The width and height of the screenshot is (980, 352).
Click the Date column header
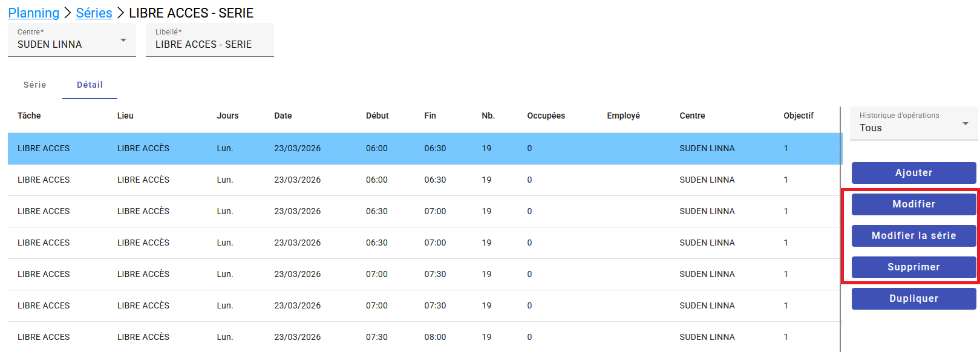coord(283,116)
